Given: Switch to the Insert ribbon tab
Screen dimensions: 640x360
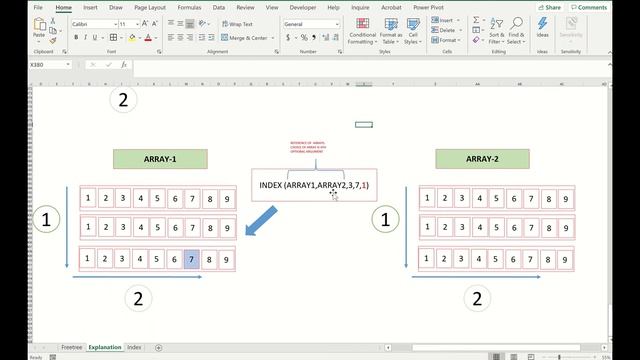Looking at the screenshot, I should click(90, 7).
